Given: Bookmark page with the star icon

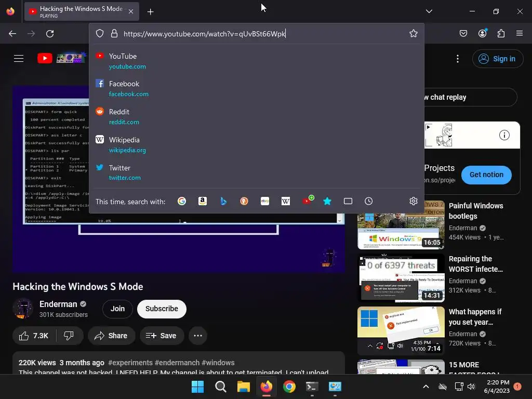Looking at the screenshot, I should tap(413, 33).
